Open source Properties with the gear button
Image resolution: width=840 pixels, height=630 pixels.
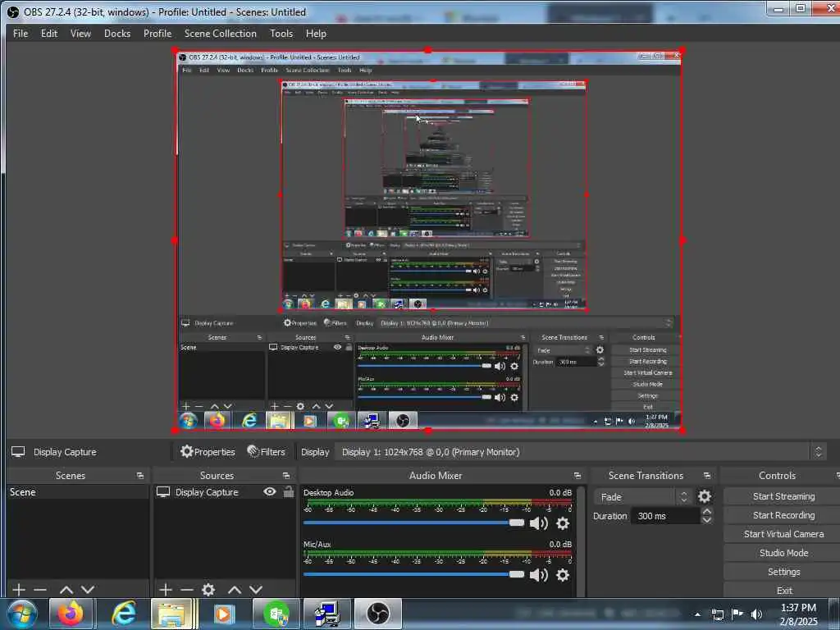208,452
